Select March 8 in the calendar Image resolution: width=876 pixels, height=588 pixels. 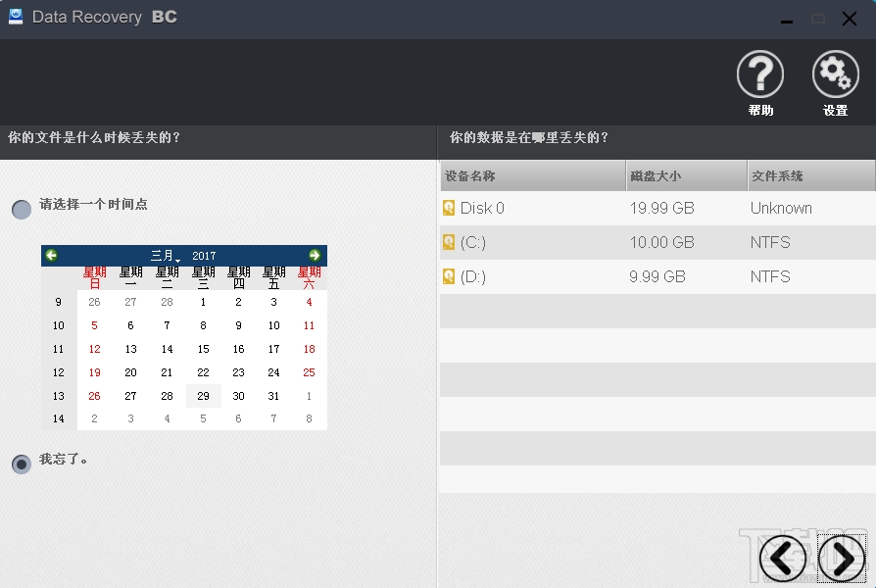(x=204, y=325)
